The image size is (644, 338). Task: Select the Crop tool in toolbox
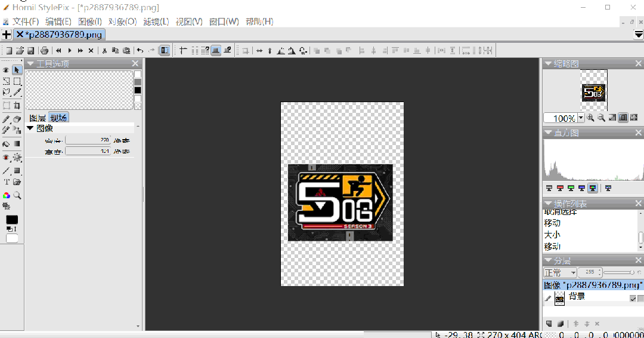point(17,105)
